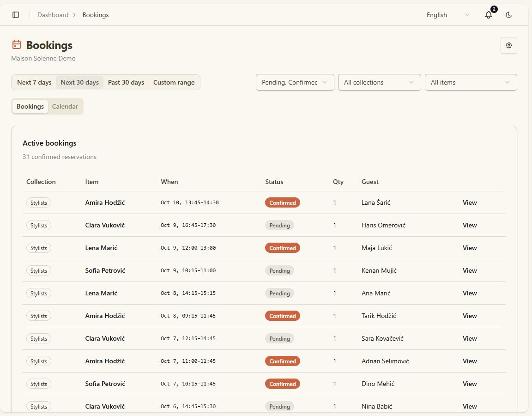Select the Next 7 days range

pyautogui.click(x=34, y=82)
